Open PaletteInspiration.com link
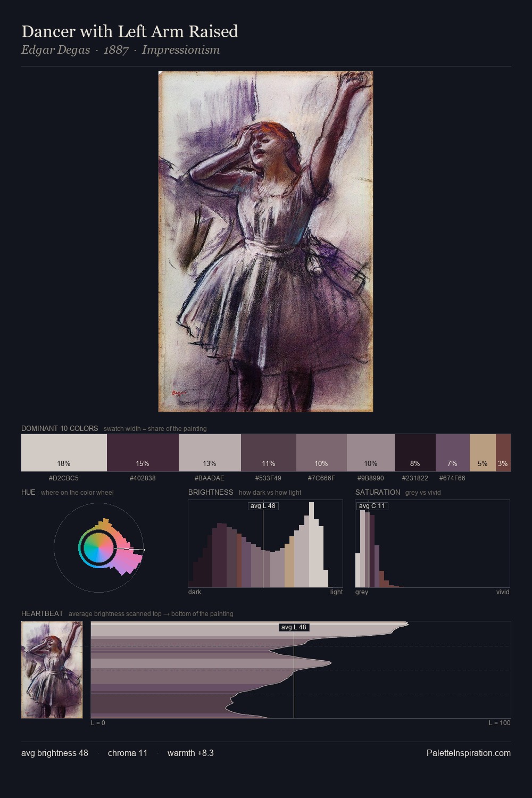Image resolution: width=532 pixels, height=798 pixels. point(469,753)
